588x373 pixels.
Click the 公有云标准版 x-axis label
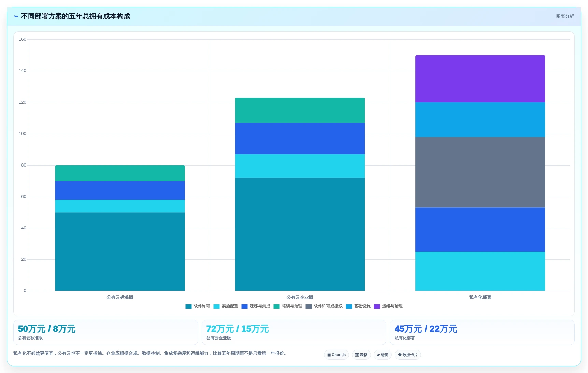[120, 297]
